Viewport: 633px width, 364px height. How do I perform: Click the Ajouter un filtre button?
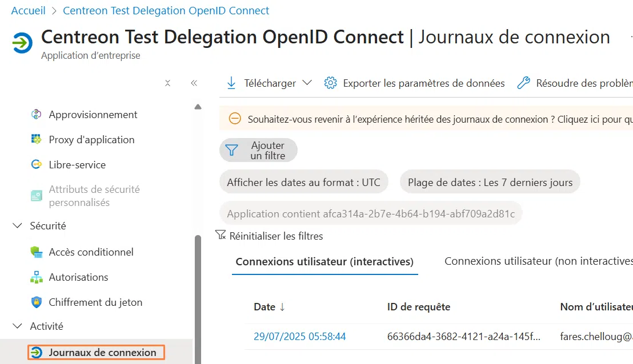[258, 150]
